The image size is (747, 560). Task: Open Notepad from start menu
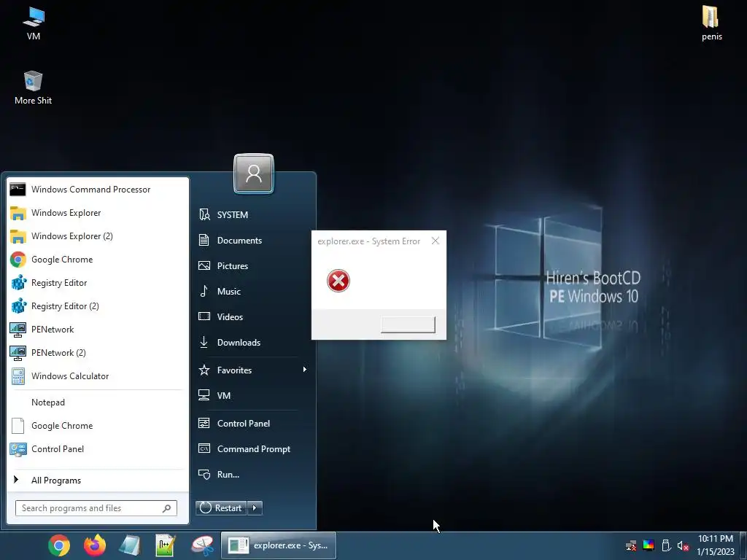98,402
